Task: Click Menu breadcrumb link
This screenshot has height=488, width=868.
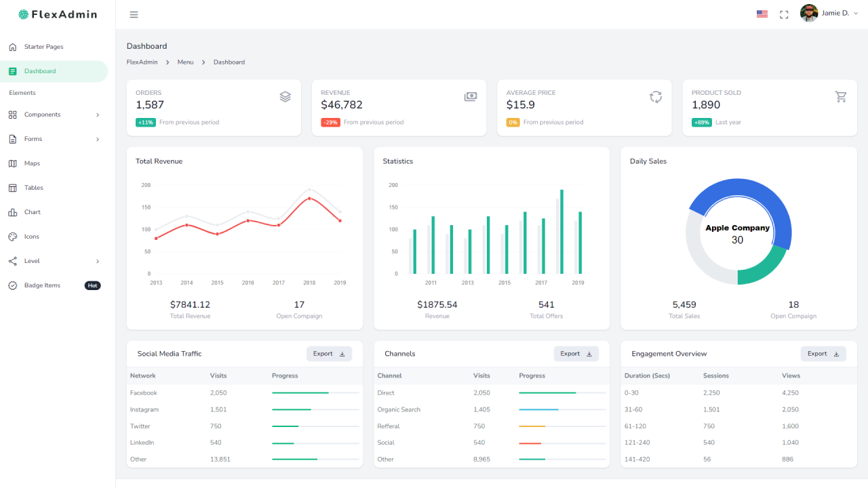Action: click(185, 62)
